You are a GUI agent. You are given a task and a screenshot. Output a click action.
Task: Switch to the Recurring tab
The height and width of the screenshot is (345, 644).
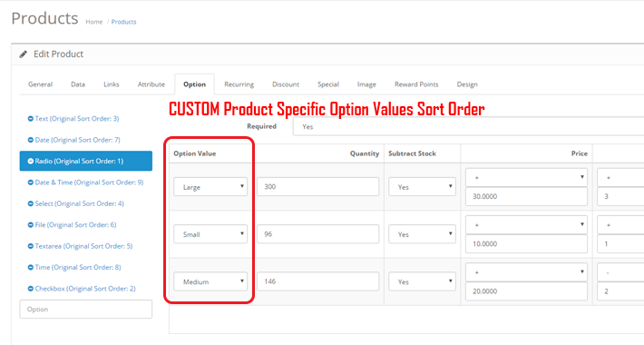239,84
